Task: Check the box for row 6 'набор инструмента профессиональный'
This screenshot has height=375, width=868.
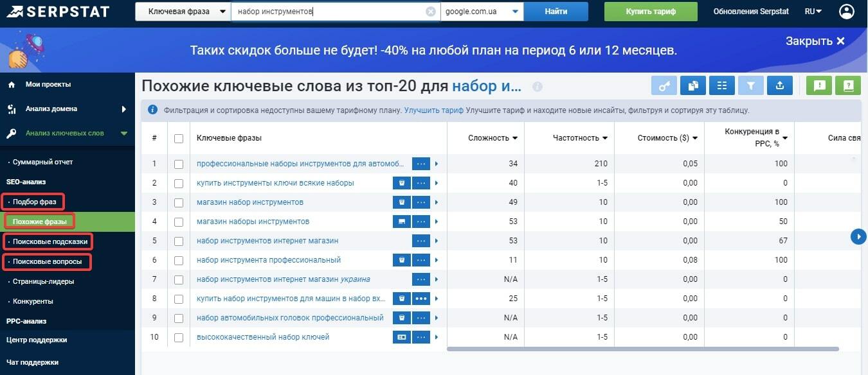Action: tap(179, 260)
